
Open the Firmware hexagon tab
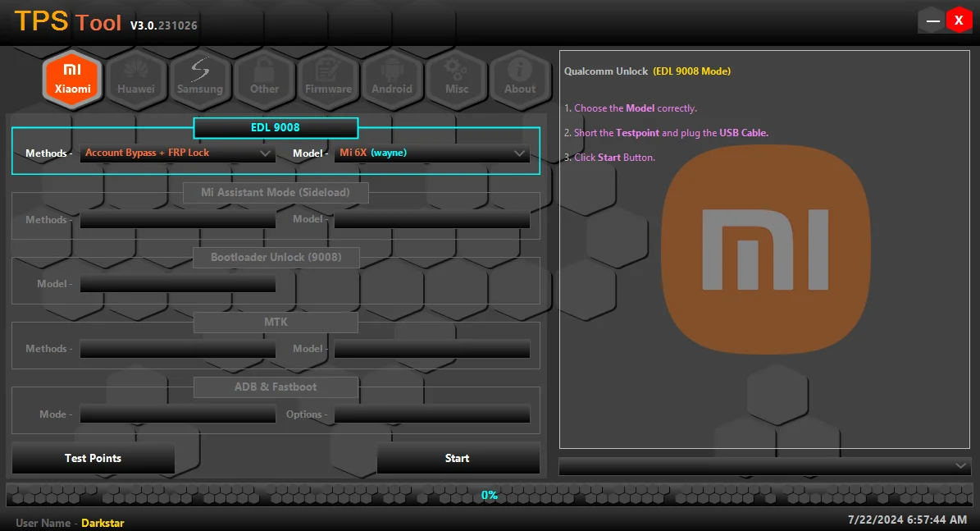click(x=328, y=80)
